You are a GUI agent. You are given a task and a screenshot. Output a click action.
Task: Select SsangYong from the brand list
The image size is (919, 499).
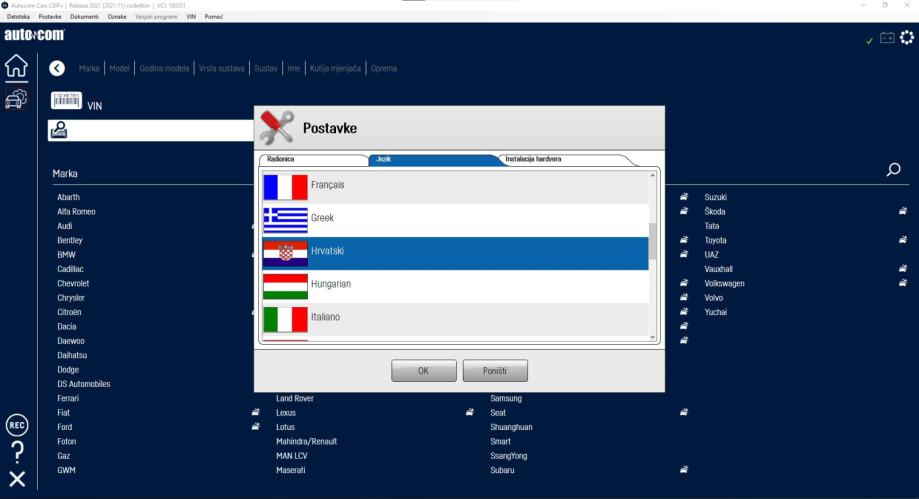tap(509, 456)
